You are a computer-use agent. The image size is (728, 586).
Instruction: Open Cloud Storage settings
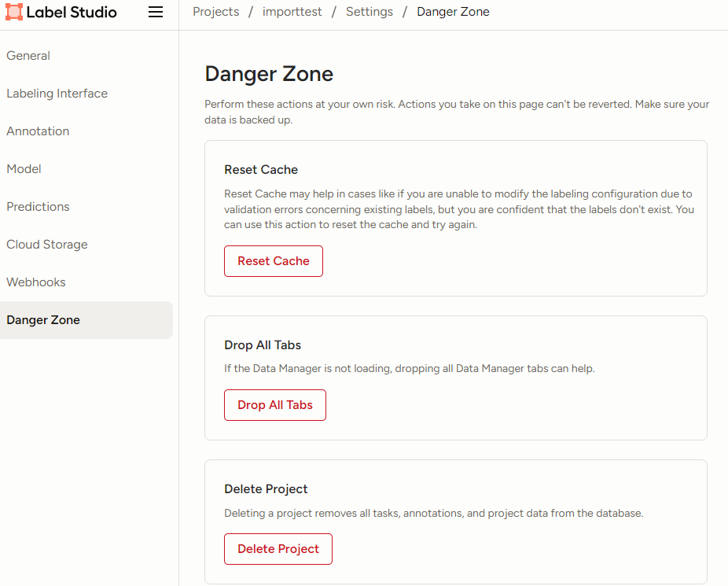click(x=47, y=245)
